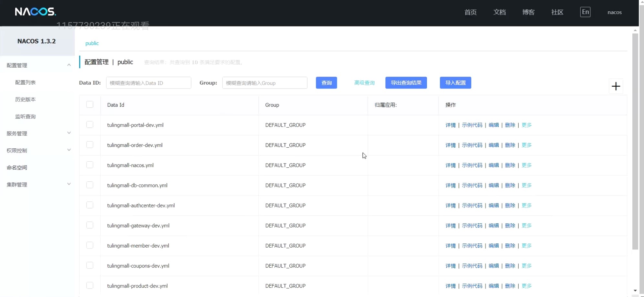Screen dimensions: 644x297
Task: Tick the select-all checkbox in the header
Action: [90, 104]
